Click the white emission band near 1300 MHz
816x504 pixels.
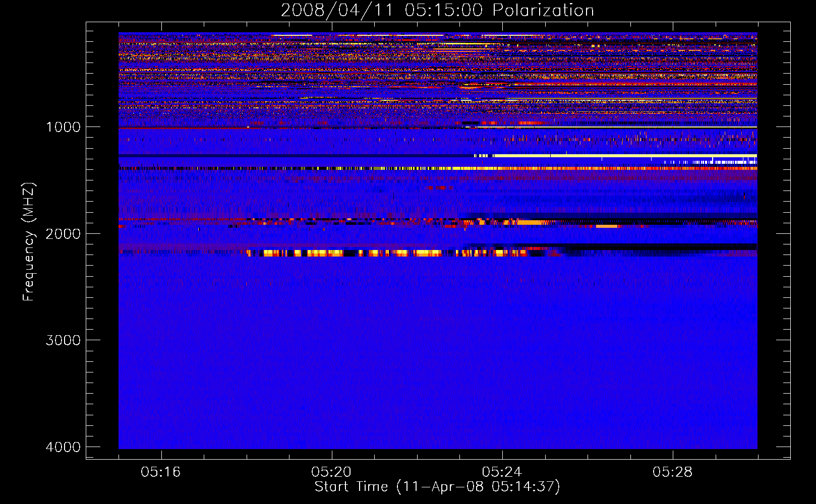[x=615, y=156]
